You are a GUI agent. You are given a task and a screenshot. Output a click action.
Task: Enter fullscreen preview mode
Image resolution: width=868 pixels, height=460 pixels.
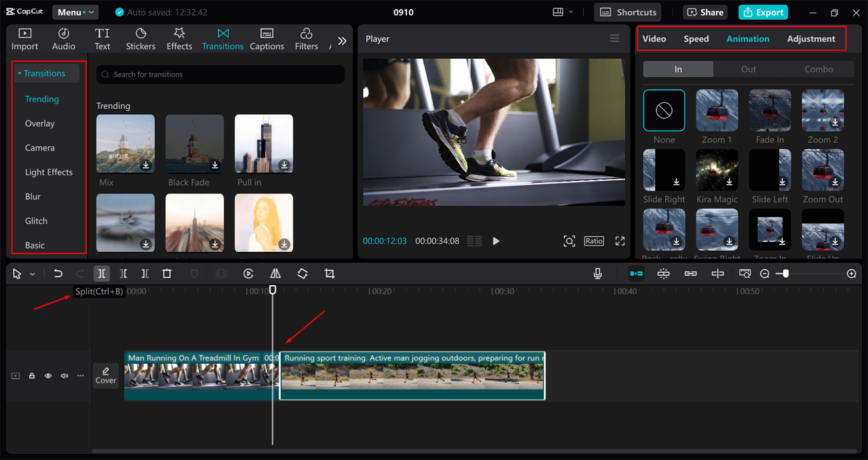click(620, 241)
